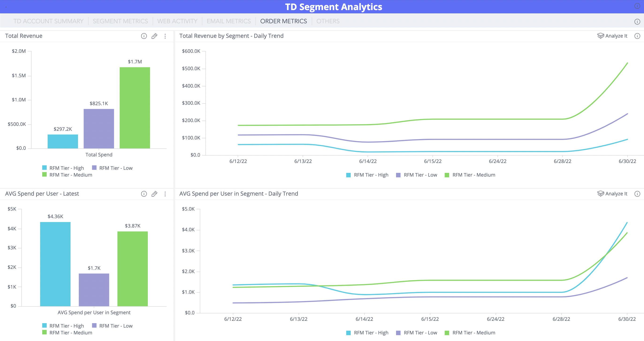Click info icon in the purple title header
Screen dimensions: 644x341
(x=637, y=6)
